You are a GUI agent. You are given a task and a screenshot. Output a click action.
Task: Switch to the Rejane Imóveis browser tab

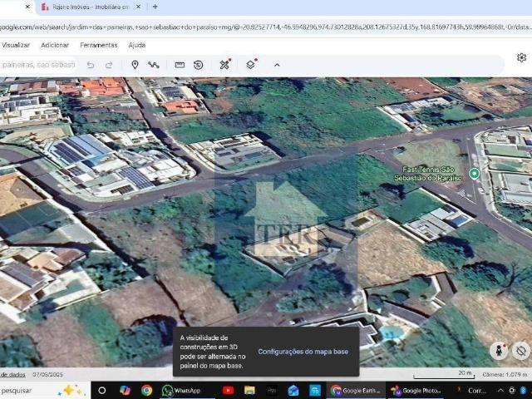[x=91, y=7]
